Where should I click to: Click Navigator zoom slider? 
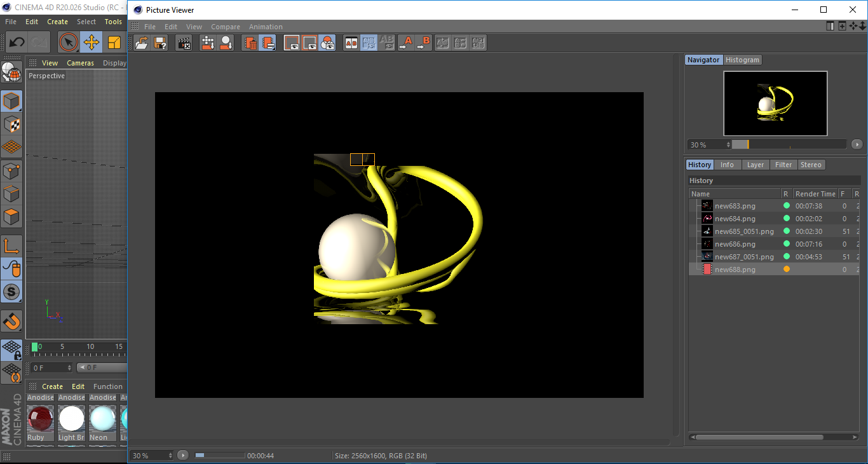(789, 144)
